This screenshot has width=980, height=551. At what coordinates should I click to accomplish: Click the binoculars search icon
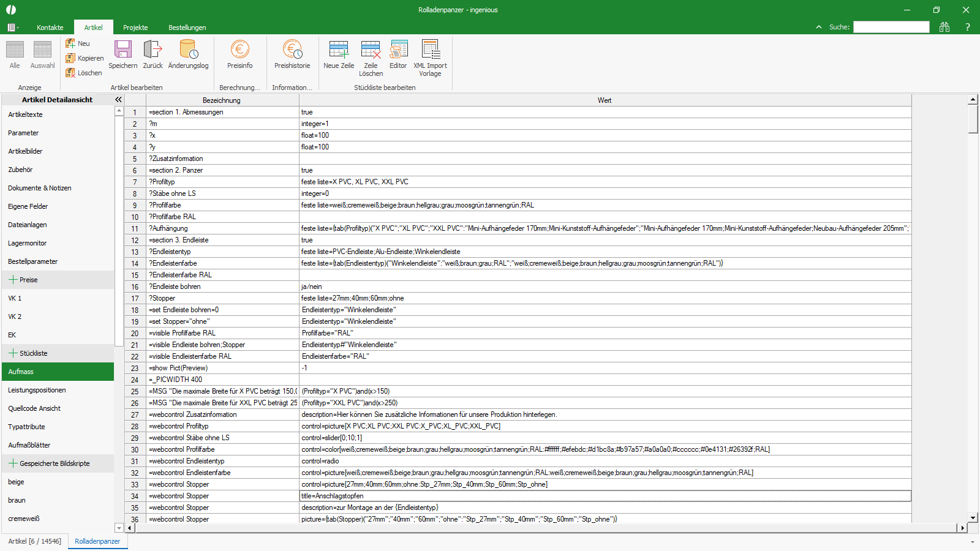[944, 27]
